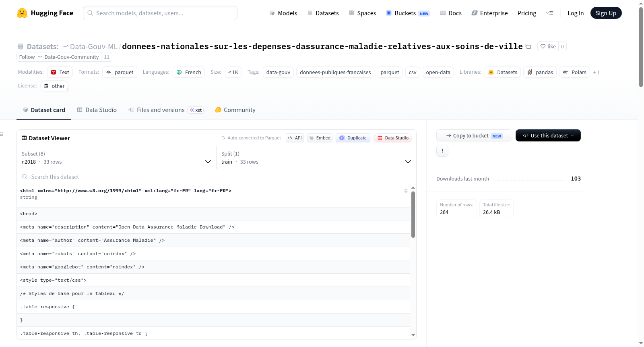Click the pandas library tag
The image size is (644, 347).
540,72
